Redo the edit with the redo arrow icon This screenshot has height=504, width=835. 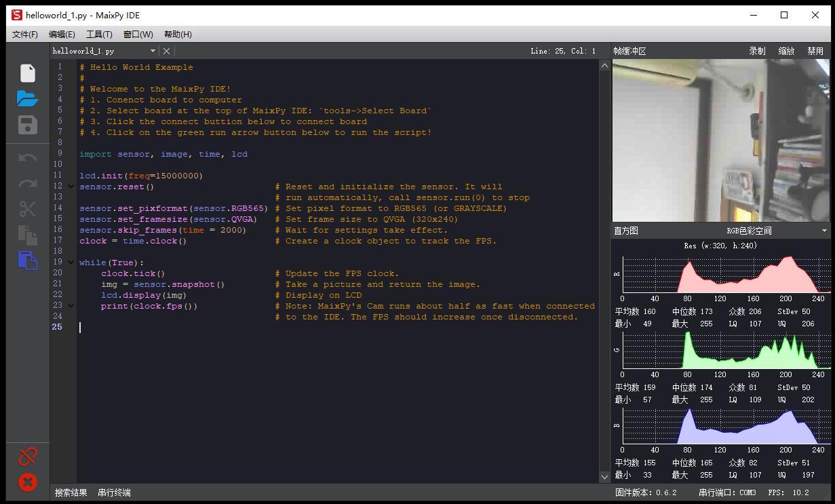27,183
